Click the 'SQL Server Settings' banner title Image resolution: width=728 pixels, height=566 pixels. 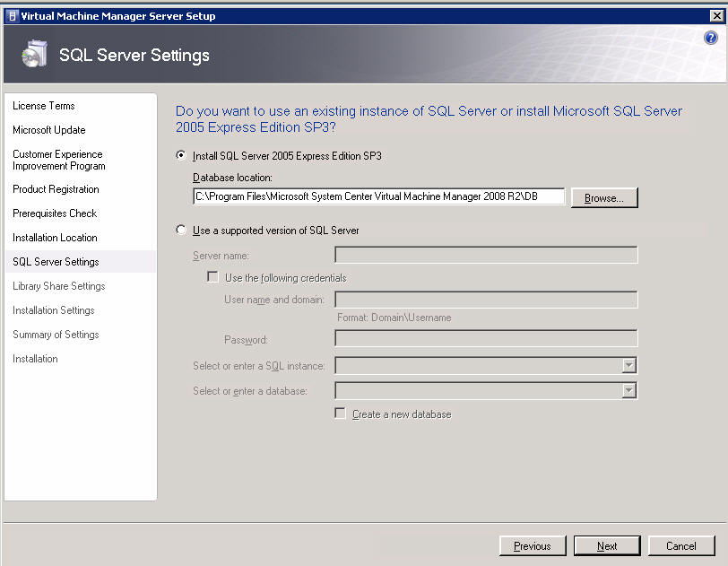point(134,56)
